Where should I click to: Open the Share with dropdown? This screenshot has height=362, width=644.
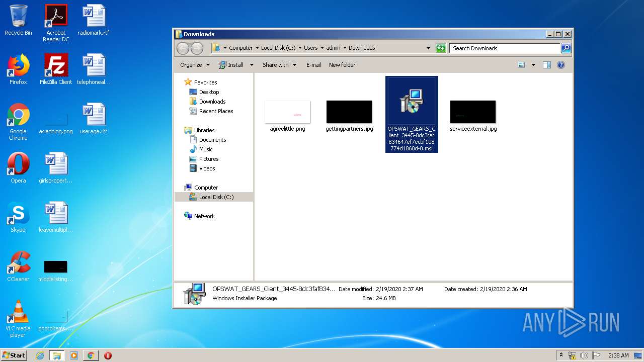point(280,65)
